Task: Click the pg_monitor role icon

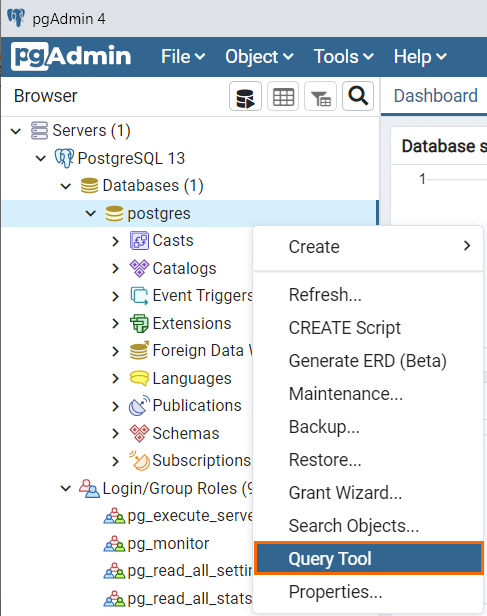Action: point(114,544)
